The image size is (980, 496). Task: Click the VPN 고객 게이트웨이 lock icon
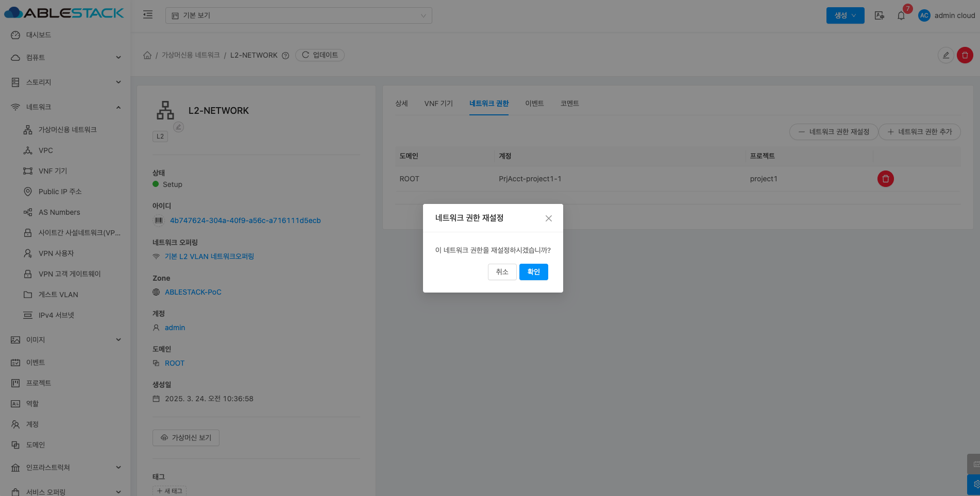tap(28, 274)
